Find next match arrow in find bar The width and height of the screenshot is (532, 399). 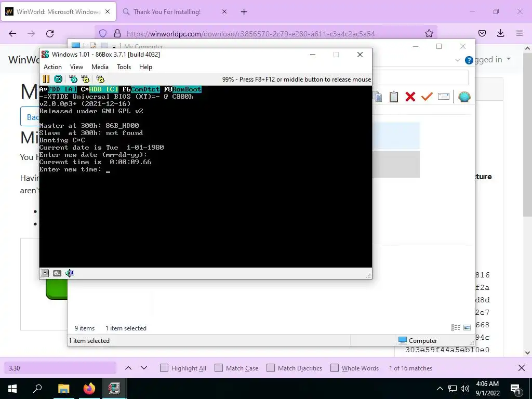[144, 368]
